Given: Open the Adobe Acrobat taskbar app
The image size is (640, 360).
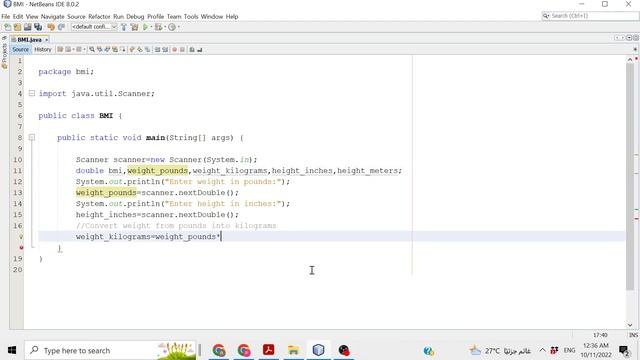Looking at the screenshot, I should [x=269, y=350].
